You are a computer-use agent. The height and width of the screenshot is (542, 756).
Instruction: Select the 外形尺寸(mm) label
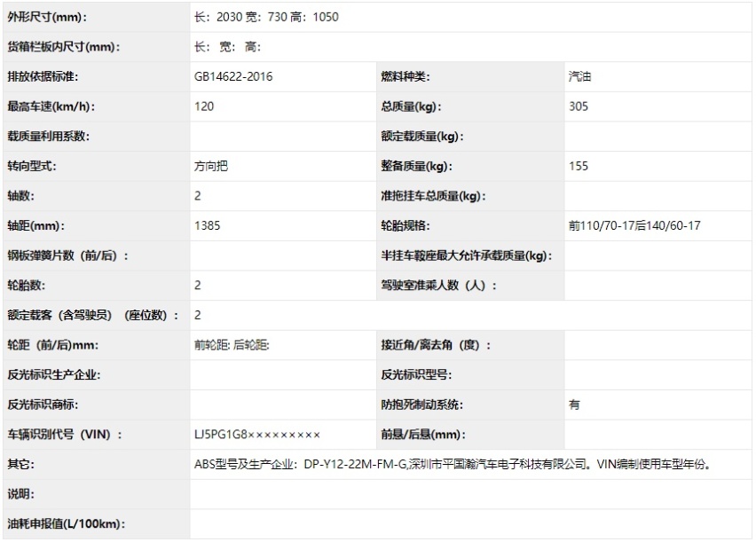(x=47, y=17)
